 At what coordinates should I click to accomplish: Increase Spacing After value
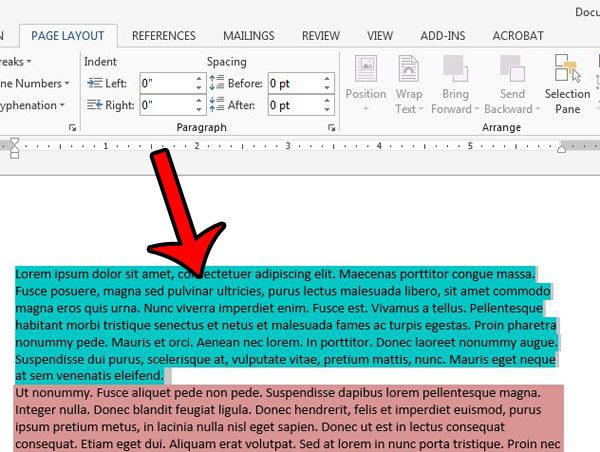click(327, 100)
